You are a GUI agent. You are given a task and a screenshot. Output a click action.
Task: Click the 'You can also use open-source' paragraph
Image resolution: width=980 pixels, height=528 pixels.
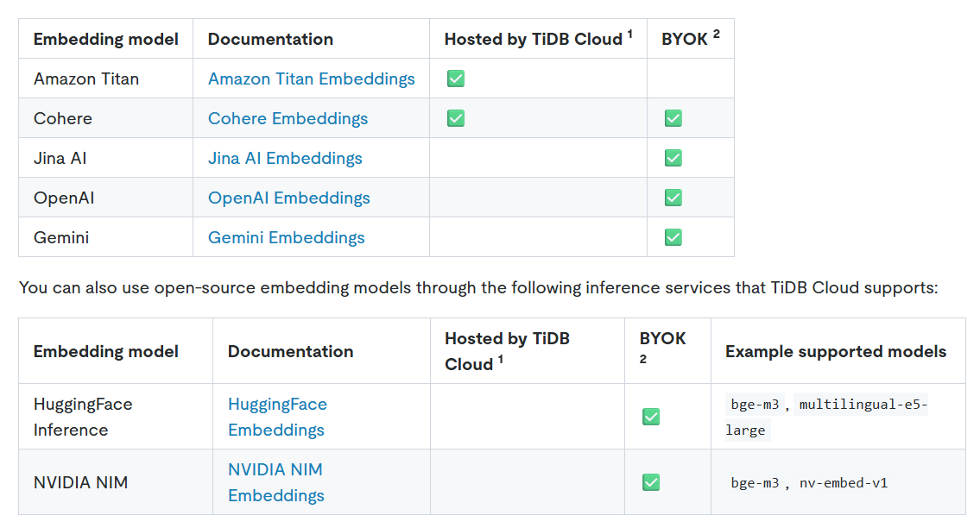[478, 287]
